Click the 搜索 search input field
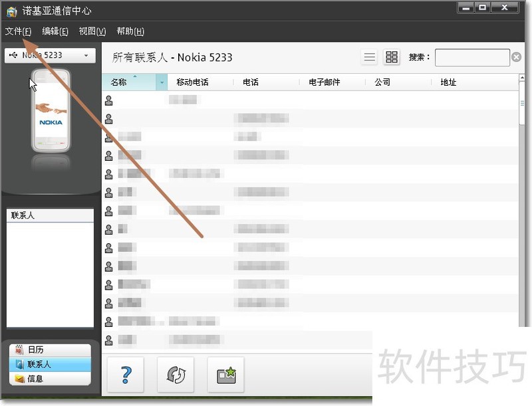Image resolution: width=532 pixels, height=406 pixels. click(x=472, y=57)
